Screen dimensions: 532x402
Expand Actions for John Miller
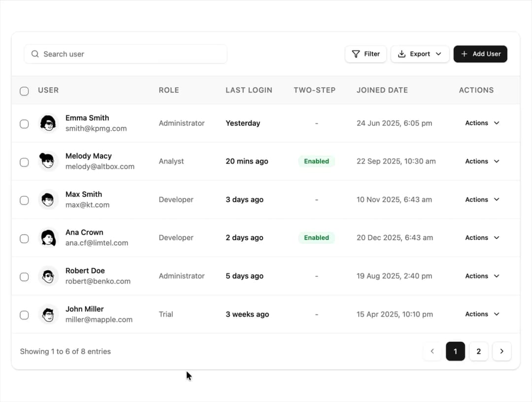click(x=482, y=314)
